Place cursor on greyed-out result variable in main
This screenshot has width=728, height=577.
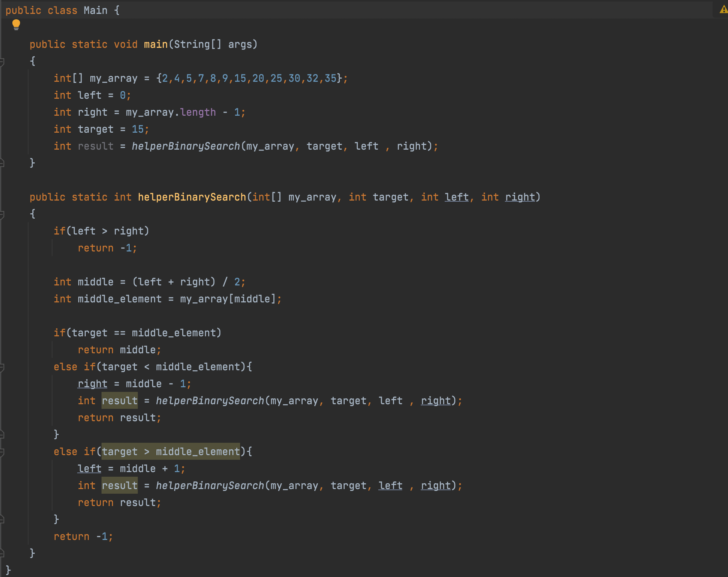tap(96, 146)
